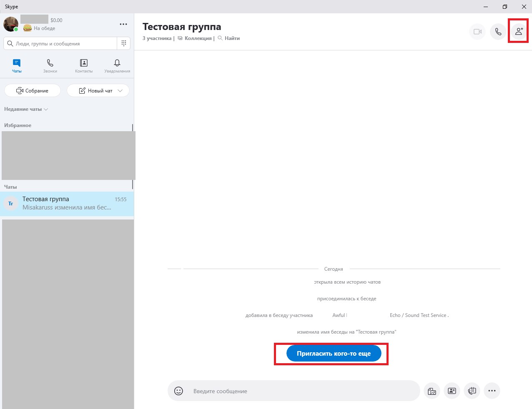Click the Избранное section header
This screenshot has height=409, width=532.
coord(18,125)
